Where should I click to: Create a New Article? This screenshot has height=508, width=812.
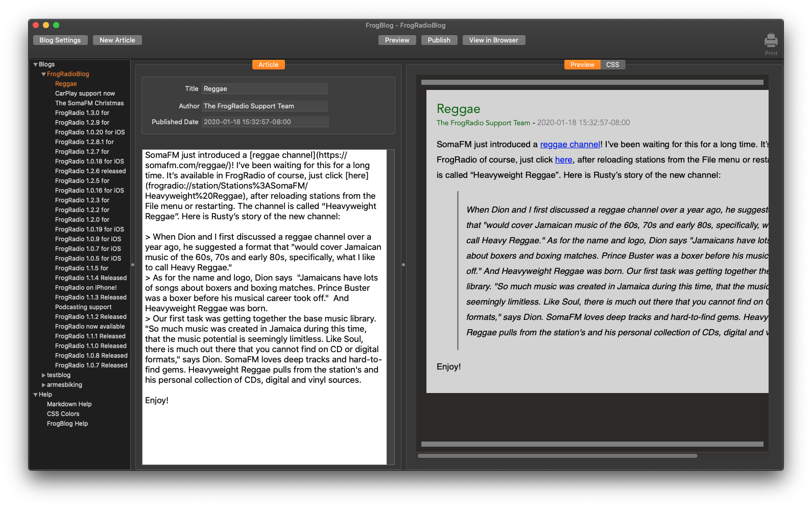click(x=117, y=40)
